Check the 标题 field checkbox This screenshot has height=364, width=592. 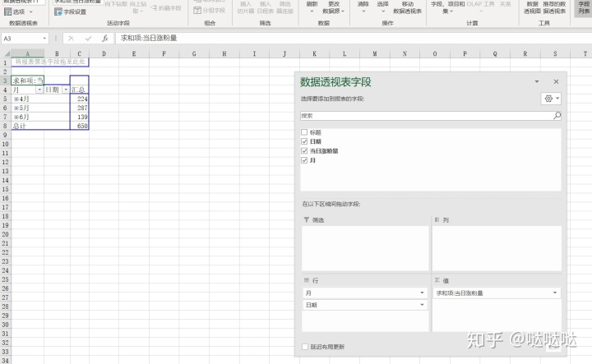click(x=304, y=132)
